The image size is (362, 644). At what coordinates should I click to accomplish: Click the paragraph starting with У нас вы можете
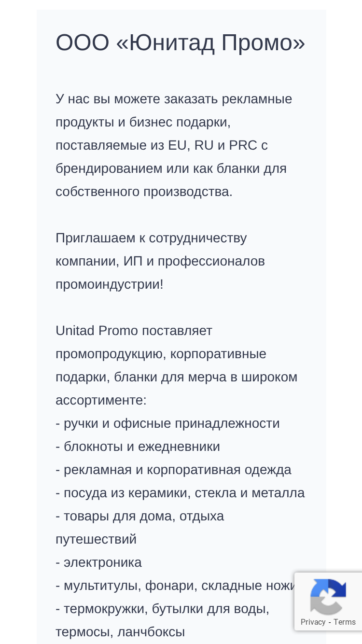point(174,145)
